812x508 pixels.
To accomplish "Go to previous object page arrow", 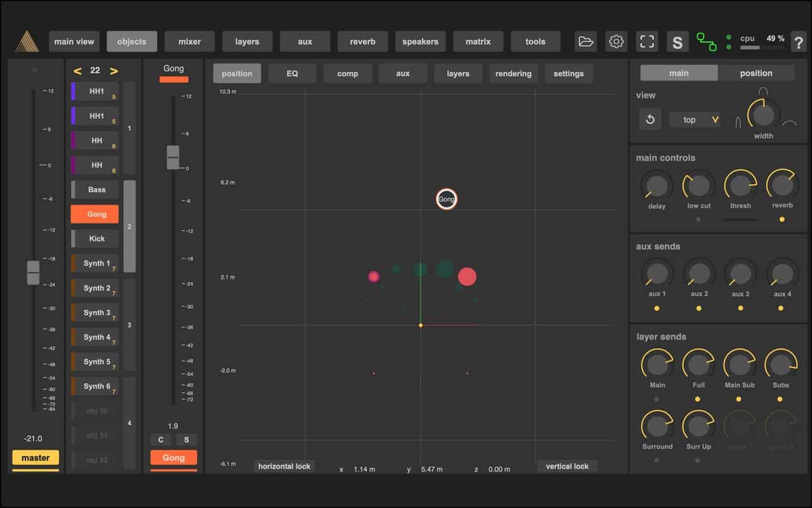I will coord(77,70).
